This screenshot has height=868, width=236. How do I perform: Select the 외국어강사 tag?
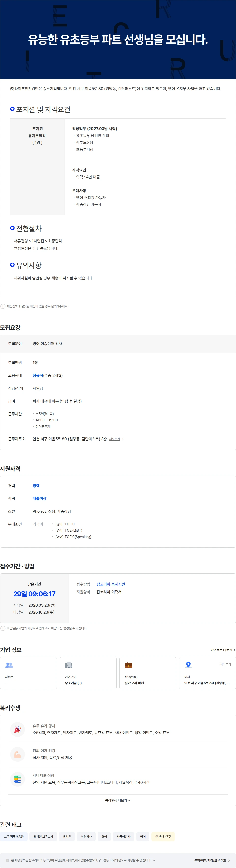pos(124,837)
